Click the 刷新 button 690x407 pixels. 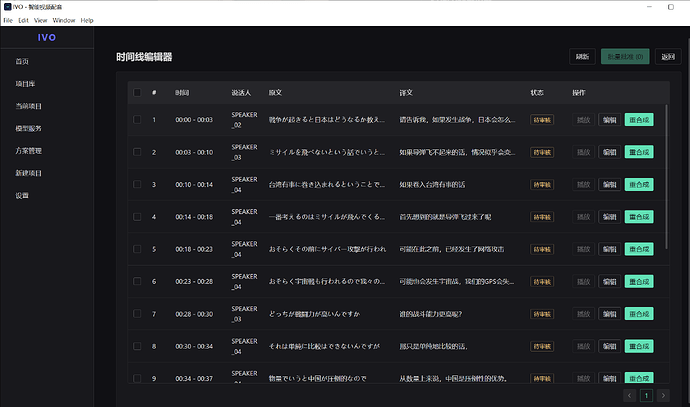point(582,56)
